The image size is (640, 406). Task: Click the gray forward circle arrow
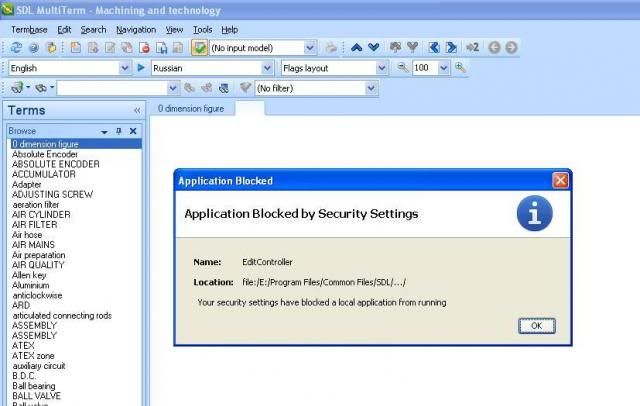[511, 48]
